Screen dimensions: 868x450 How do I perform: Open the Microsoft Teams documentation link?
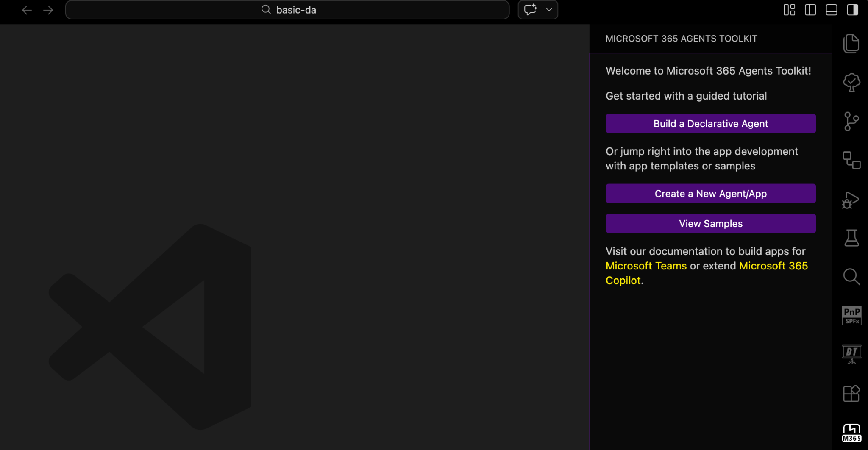(646, 266)
